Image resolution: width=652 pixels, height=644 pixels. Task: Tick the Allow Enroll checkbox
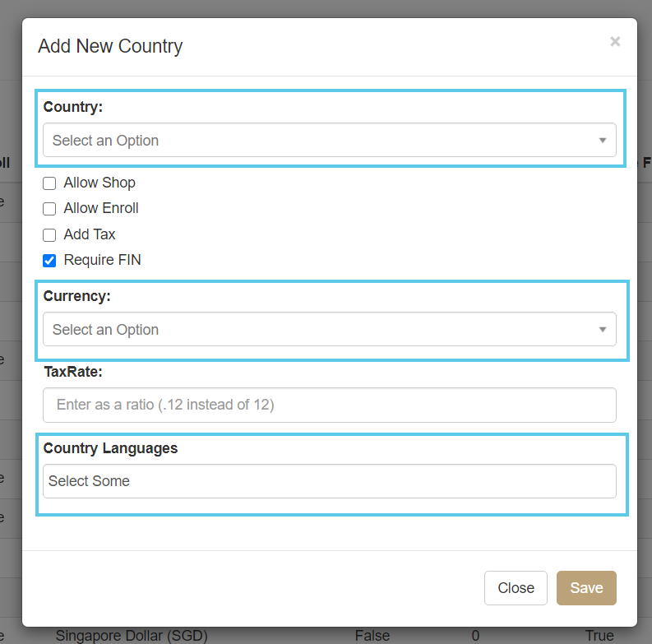(49, 209)
